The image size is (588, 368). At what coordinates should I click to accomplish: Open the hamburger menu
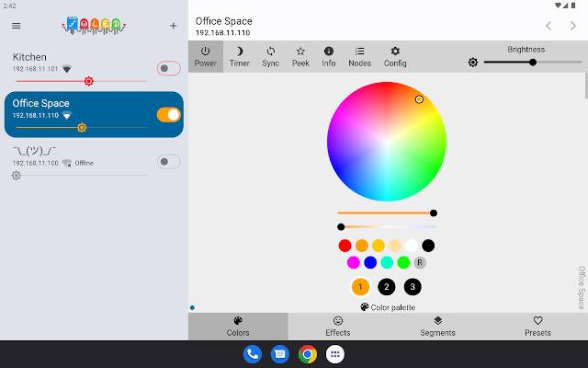point(17,26)
